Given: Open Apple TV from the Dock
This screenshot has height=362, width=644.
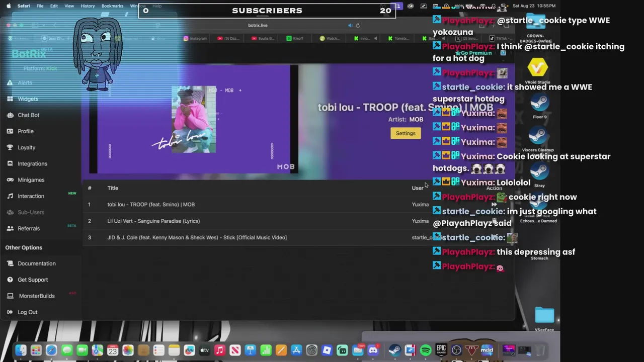Looking at the screenshot, I should tap(205, 350).
